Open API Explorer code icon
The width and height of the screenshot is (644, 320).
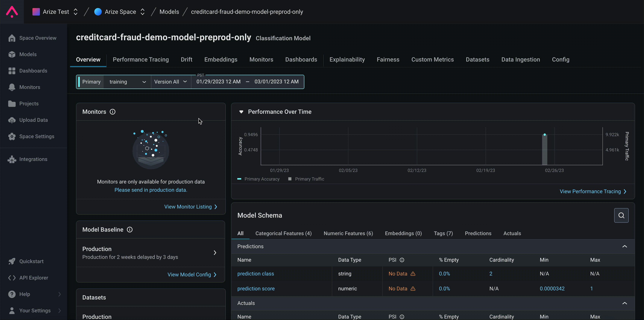(x=12, y=278)
